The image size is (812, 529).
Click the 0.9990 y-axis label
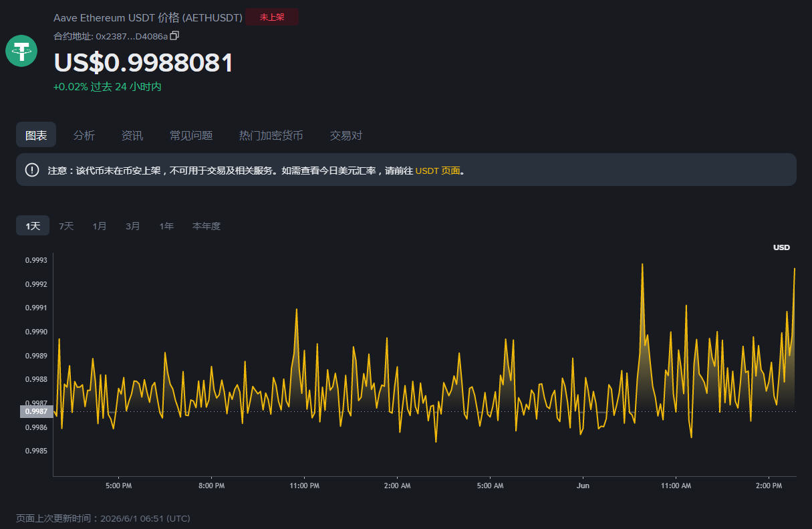(x=36, y=332)
